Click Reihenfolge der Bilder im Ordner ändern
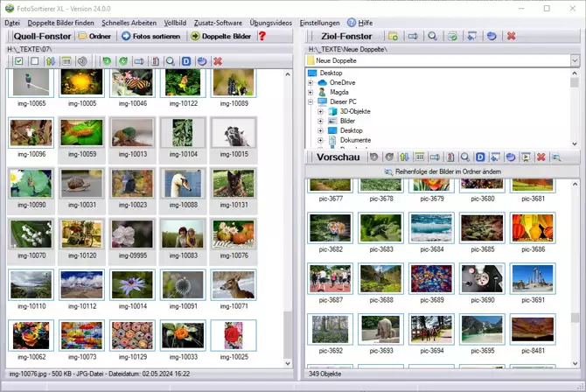 tap(442, 171)
